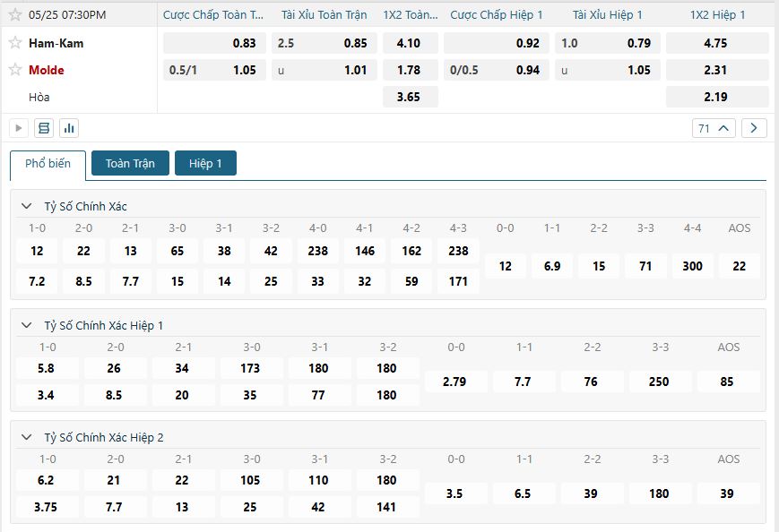Bet second-half 0-0 at 3.5
Image resolution: width=779 pixels, height=532 pixels.
click(455, 493)
